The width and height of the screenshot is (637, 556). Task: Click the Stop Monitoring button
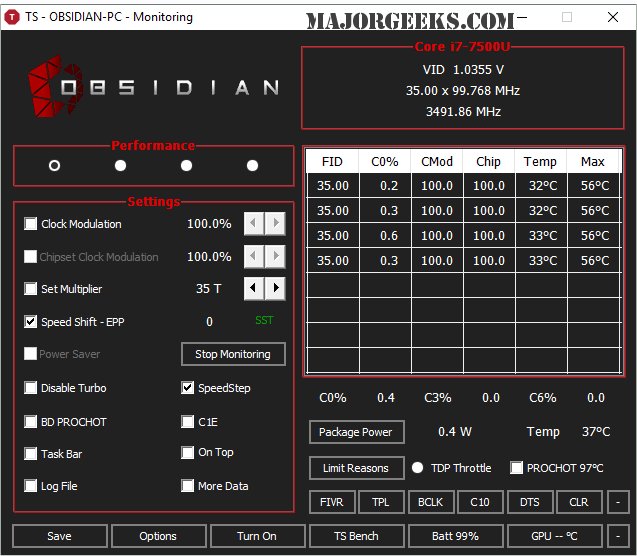[233, 354]
